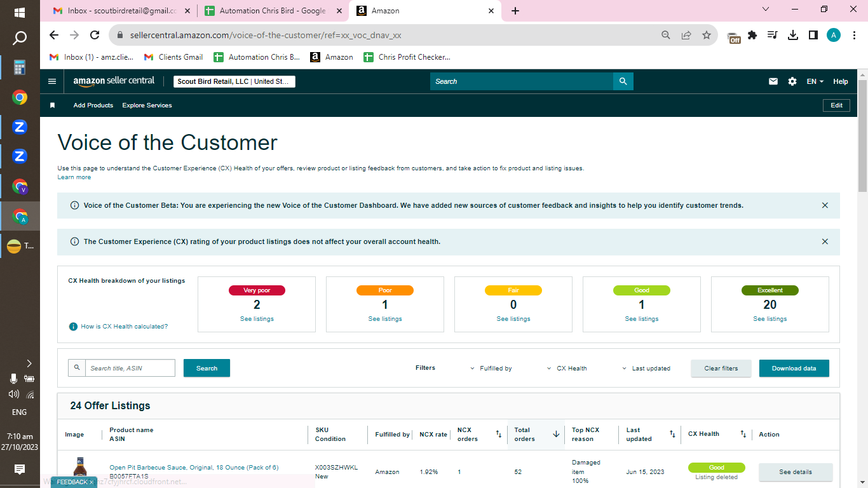Open the Chris Profit Checker bookmark
The height and width of the screenshot is (488, 868).
(x=407, y=57)
